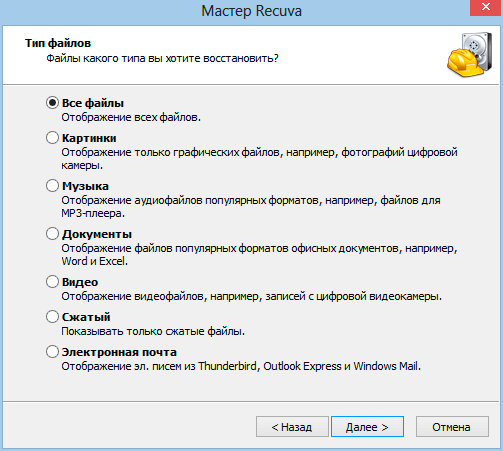The height and width of the screenshot is (451, 503).
Task: Click the "Музыка" label text
Action: click(x=85, y=186)
